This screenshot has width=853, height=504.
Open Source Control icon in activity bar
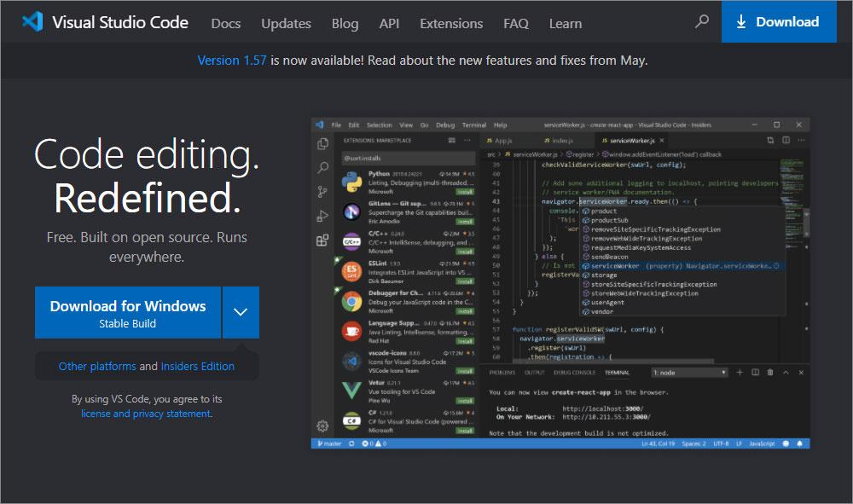click(x=322, y=191)
